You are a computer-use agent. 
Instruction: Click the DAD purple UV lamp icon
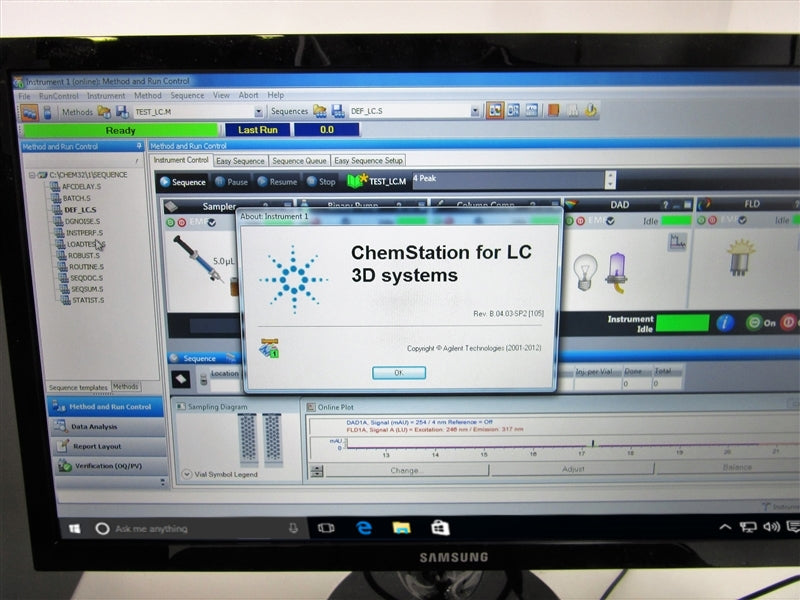(616, 272)
